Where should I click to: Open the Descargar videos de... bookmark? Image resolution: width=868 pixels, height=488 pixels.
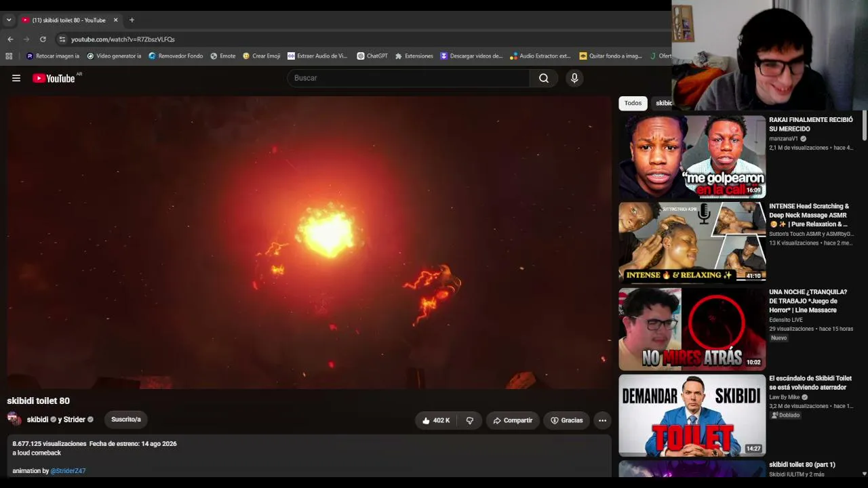pyautogui.click(x=471, y=56)
